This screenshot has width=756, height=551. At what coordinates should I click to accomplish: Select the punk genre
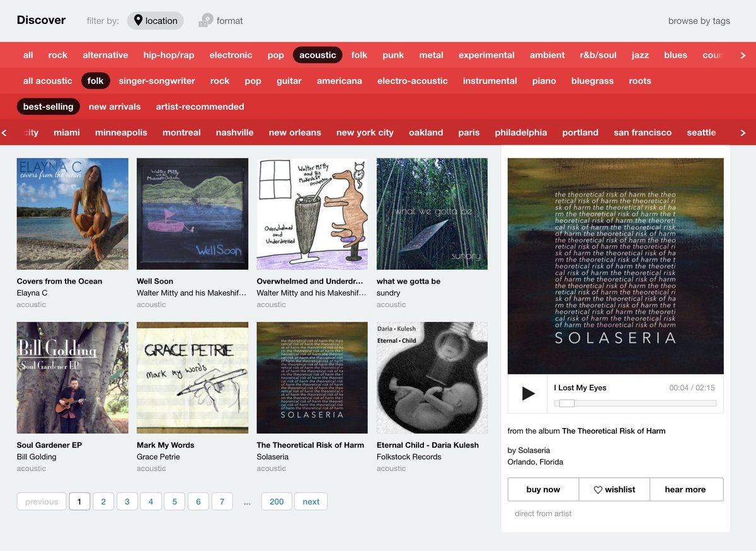(x=393, y=55)
